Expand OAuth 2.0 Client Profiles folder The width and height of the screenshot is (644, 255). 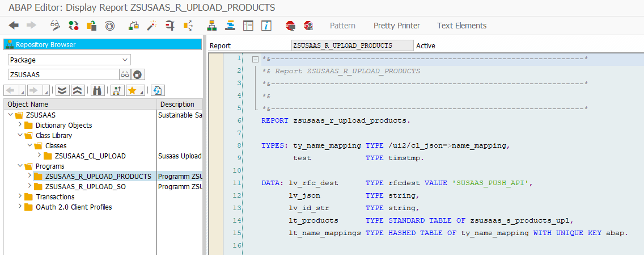click(x=19, y=207)
